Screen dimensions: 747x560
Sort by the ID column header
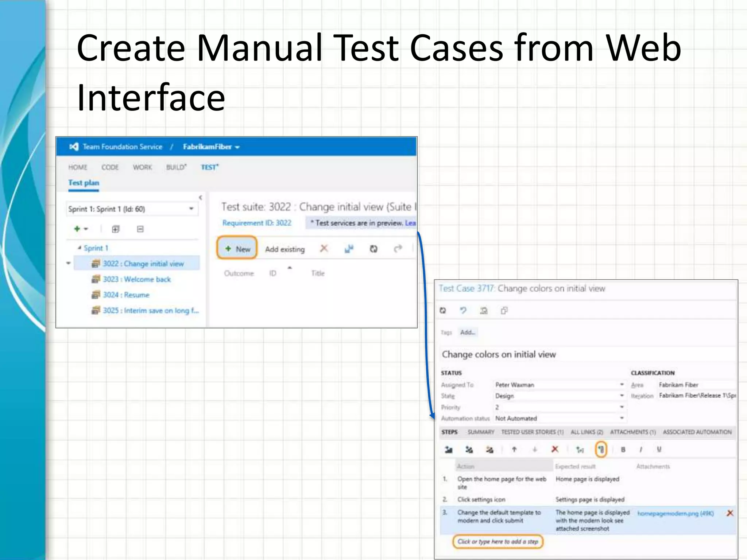coord(273,273)
